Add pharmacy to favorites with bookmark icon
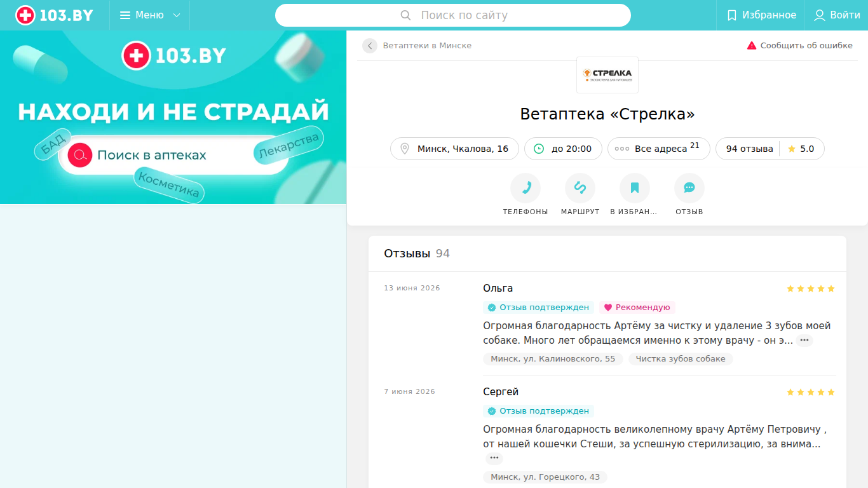 (x=635, y=188)
